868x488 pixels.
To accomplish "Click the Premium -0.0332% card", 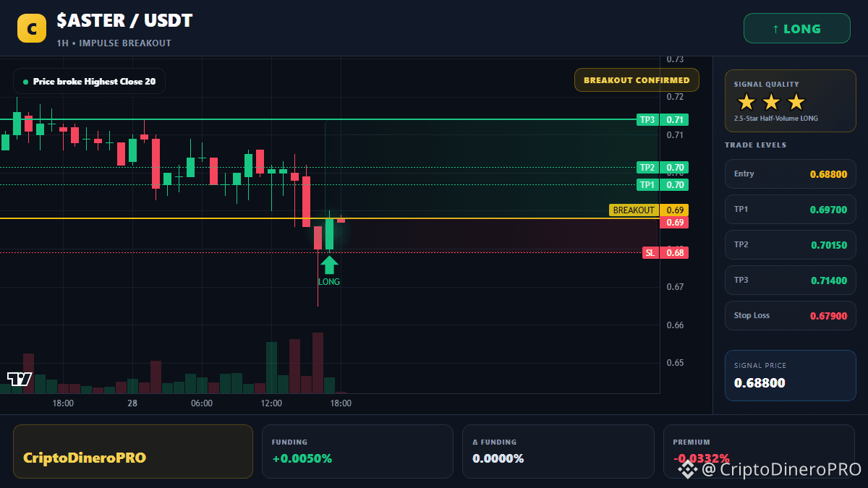I will (x=759, y=451).
